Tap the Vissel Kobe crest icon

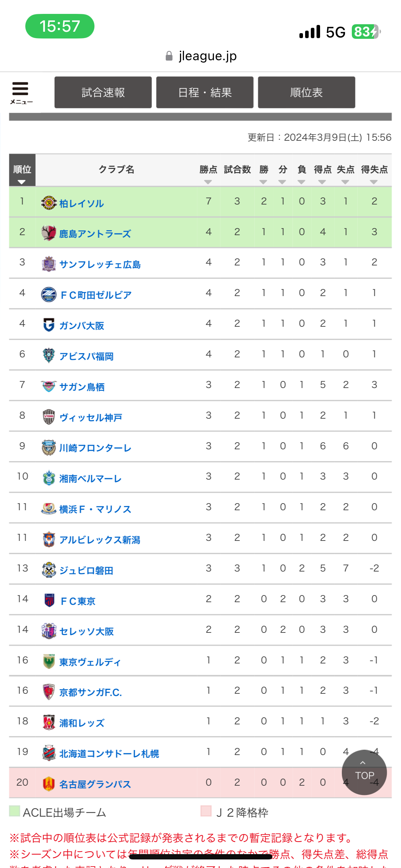point(49,417)
